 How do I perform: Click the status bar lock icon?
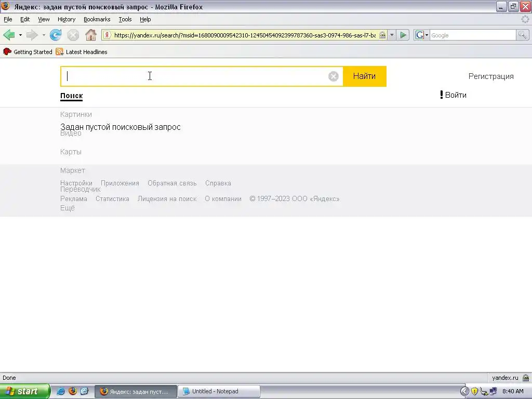tap(526, 378)
